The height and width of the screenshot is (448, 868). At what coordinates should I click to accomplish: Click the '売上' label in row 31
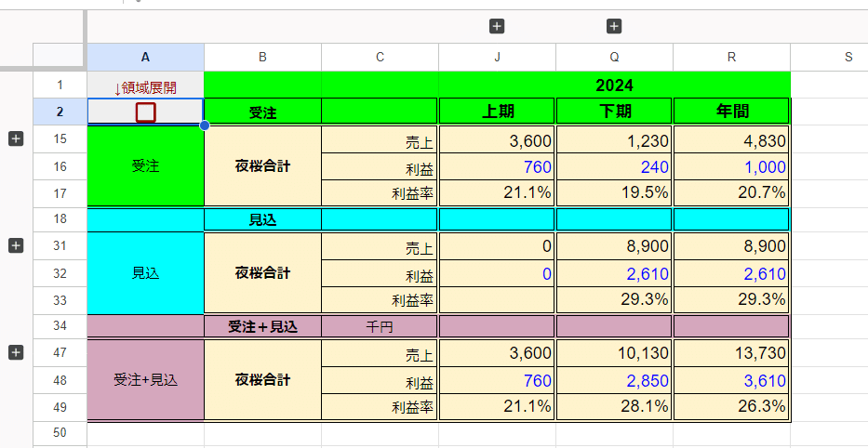tap(380, 246)
